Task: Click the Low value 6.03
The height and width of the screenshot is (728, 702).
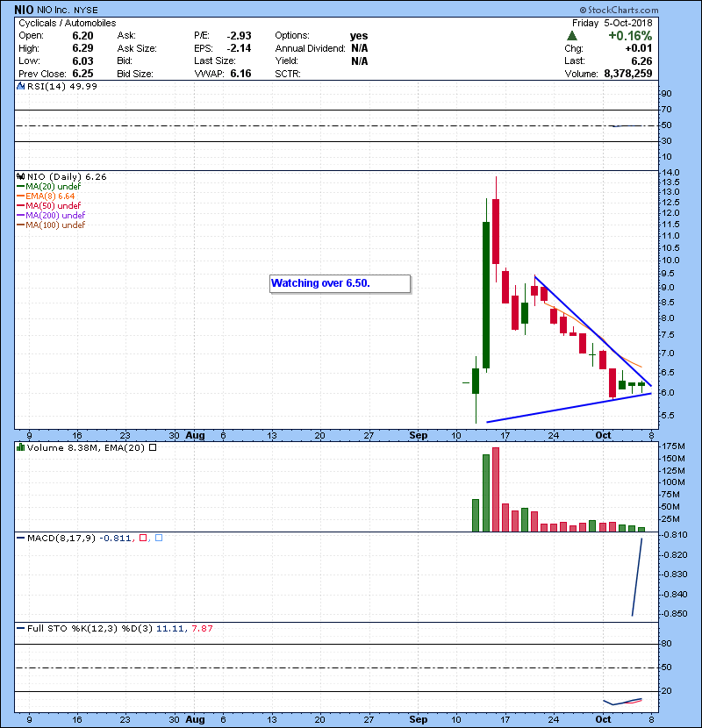Action: click(x=82, y=61)
